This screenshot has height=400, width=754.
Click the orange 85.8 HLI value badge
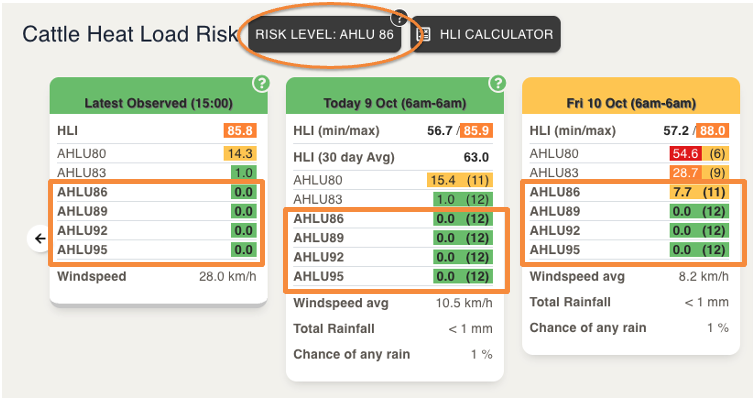point(240,130)
